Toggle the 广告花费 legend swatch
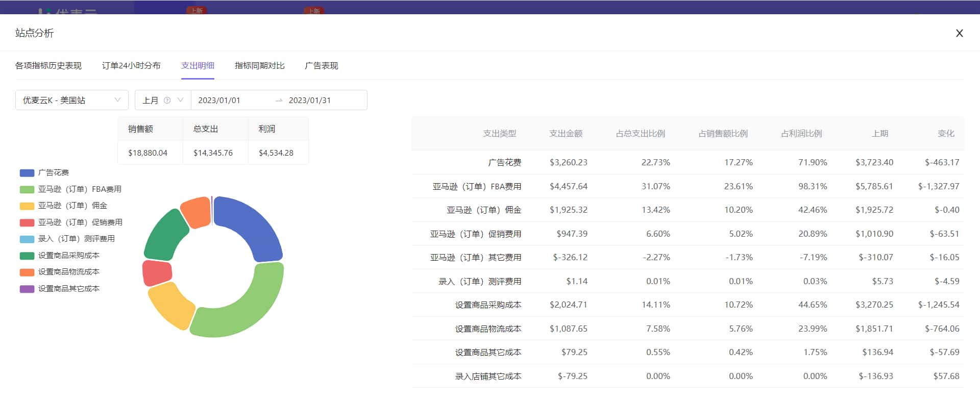Screen dimensions: 980x401 (27, 173)
